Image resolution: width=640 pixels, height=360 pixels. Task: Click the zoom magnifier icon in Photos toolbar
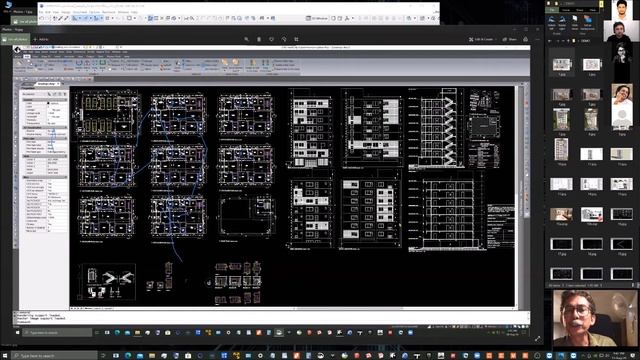point(247,39)
